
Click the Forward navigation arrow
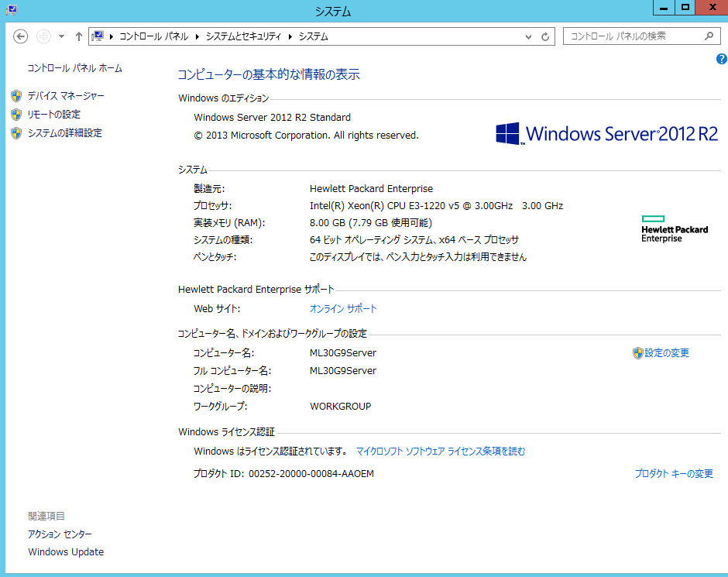[x=43, y=36]
